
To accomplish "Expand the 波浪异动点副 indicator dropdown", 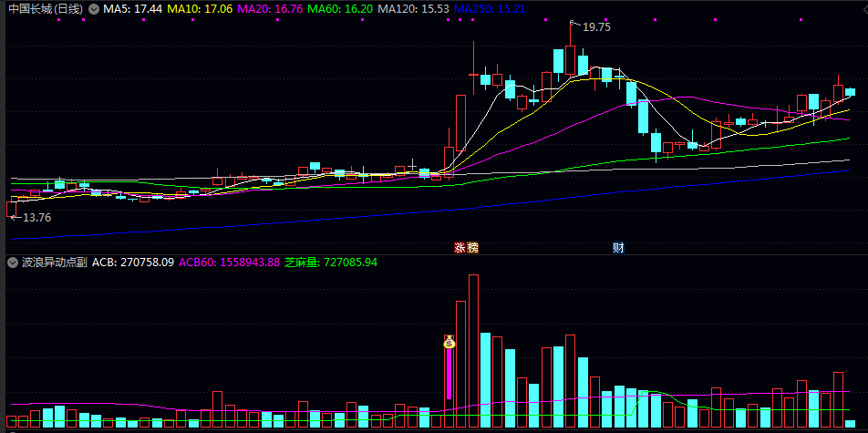I will tap(13, 263).
